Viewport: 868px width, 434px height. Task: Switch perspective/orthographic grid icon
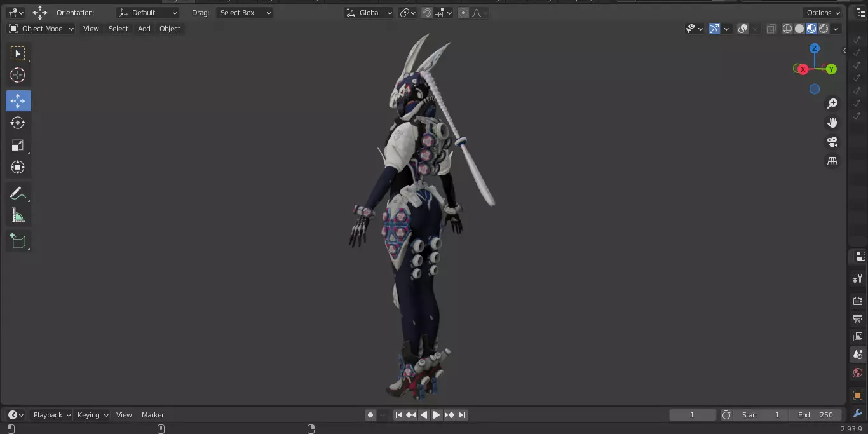832,161
